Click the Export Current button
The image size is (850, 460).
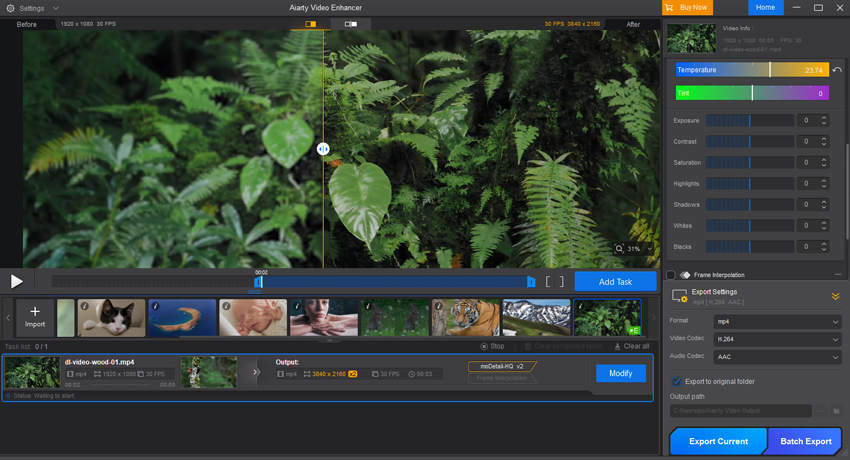coord(719,441)
